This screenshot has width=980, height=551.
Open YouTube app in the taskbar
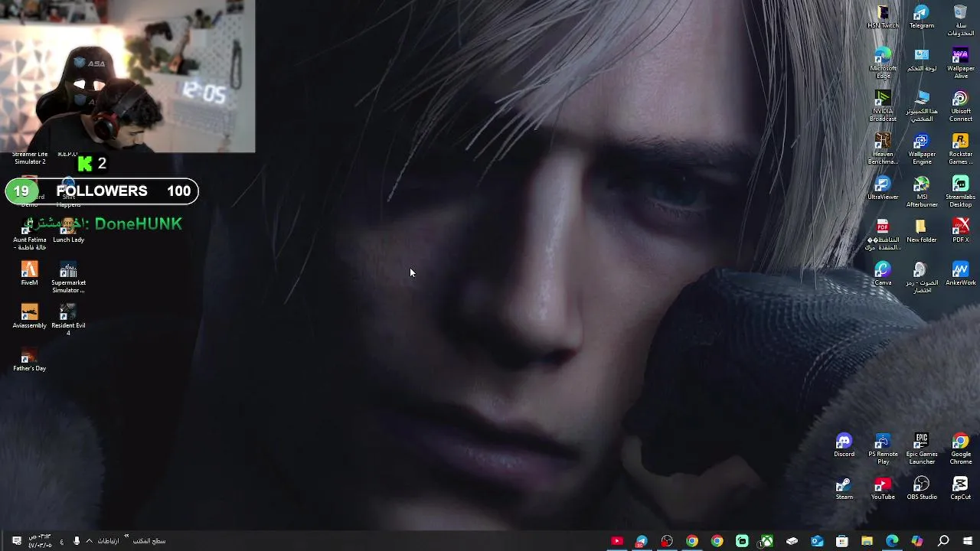point(617,541)
